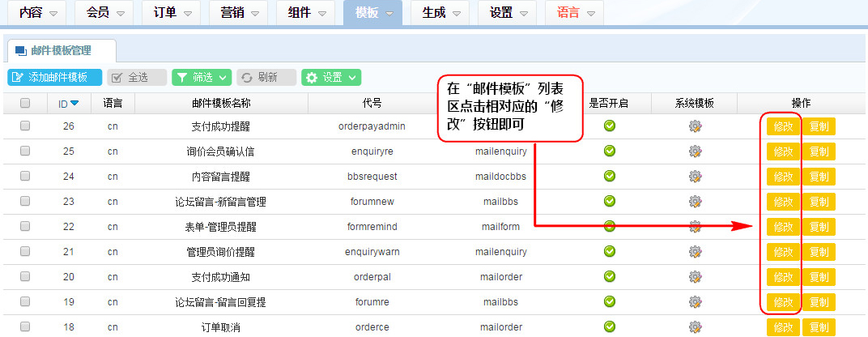Click the green enabled checkmark for 内容留言提醒

[610, 177]
